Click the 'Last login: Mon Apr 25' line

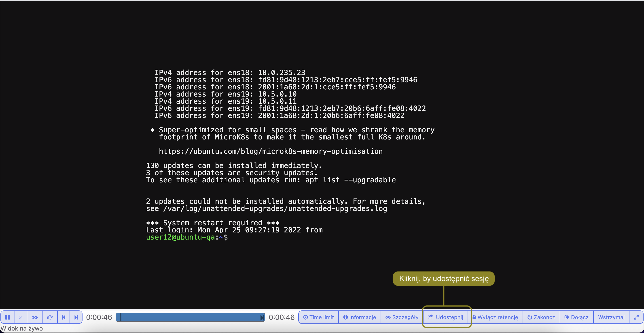(x=234, y=230)
